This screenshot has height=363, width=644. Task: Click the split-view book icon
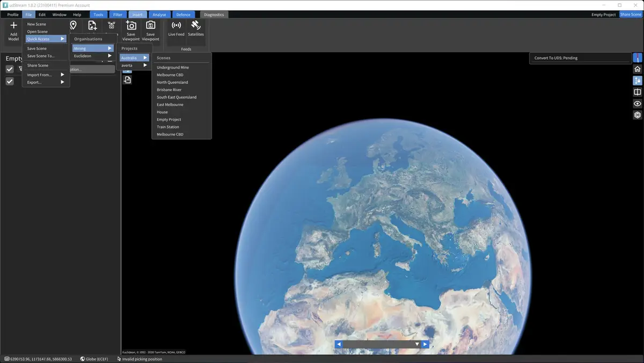tap(638, 92)
